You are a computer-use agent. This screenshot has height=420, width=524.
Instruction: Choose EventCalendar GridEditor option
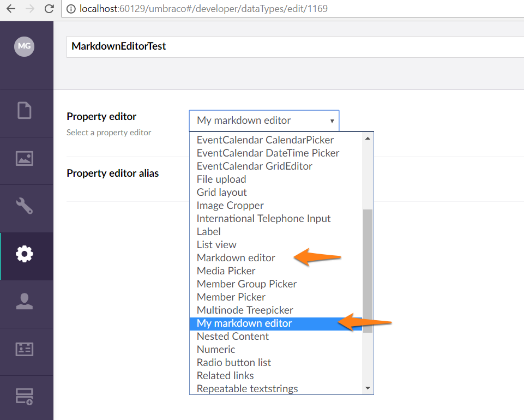pyautogui.click(x=276, y=166)
